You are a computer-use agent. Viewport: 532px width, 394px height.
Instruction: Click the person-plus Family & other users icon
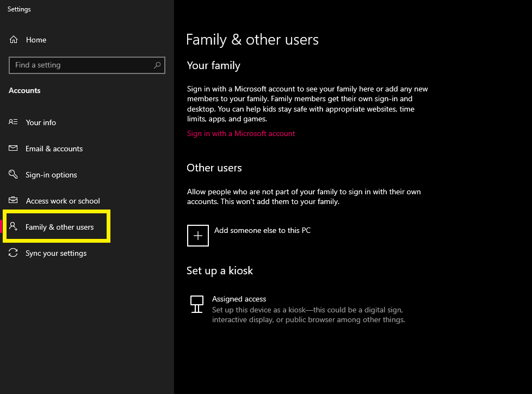[x=13, y=226]
